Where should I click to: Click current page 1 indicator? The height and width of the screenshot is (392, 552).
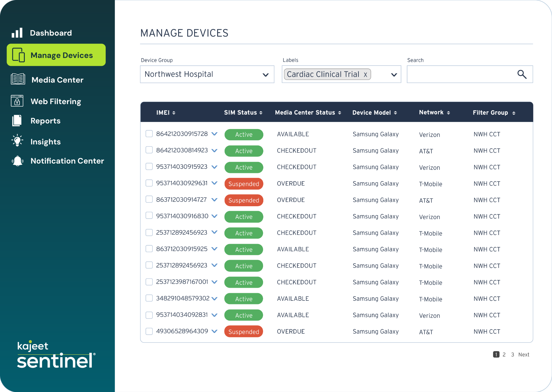point(496,355)
